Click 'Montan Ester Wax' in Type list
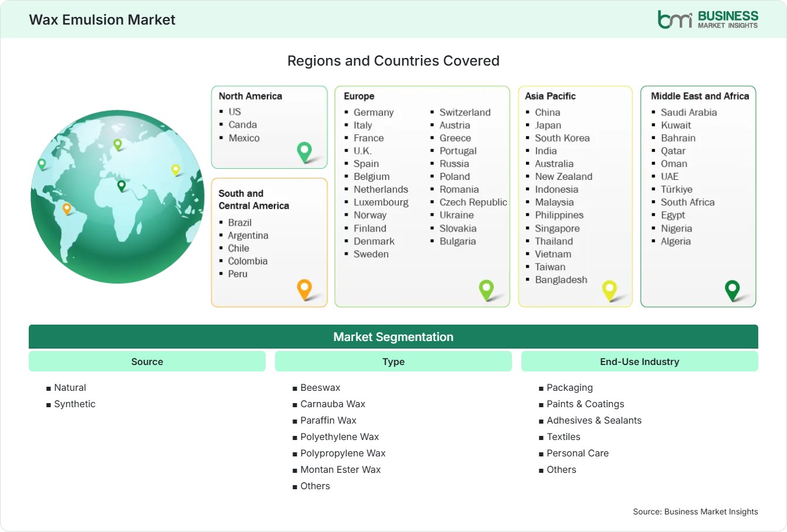The image size is (787, 532). (340, 469)
